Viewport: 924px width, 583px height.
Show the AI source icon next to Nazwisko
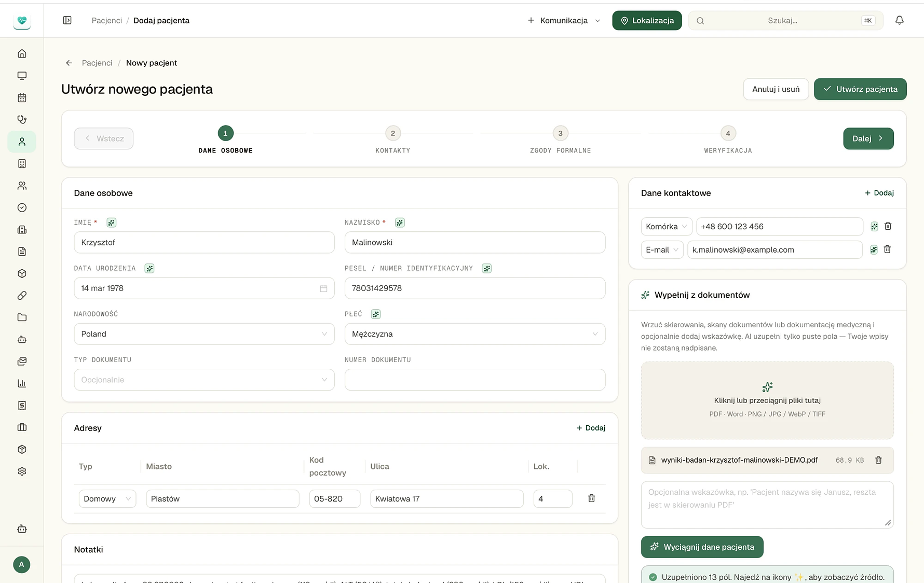pos(399,223)
